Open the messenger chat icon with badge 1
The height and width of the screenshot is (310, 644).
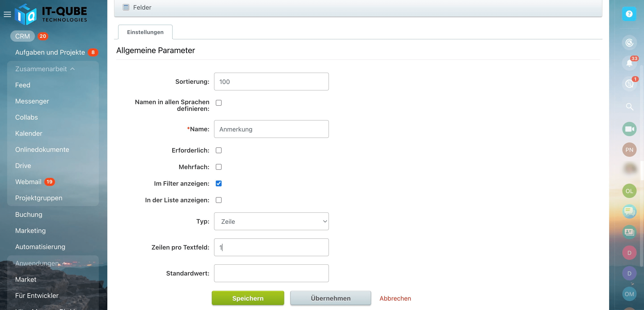click(x=629, y=83)
